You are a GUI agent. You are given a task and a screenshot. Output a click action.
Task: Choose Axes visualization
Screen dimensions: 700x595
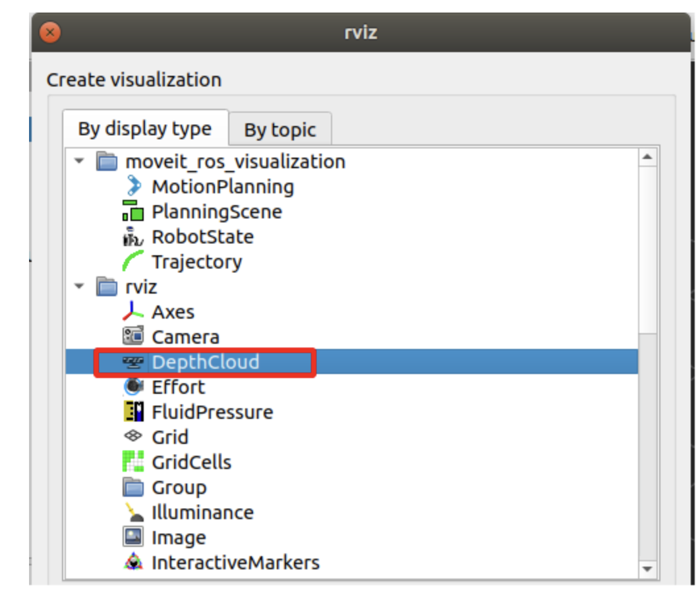[173, 312]
